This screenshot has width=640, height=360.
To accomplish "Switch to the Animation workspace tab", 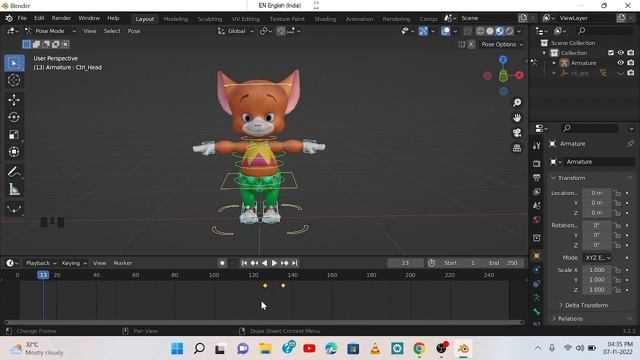I will (x=359, y=19).
